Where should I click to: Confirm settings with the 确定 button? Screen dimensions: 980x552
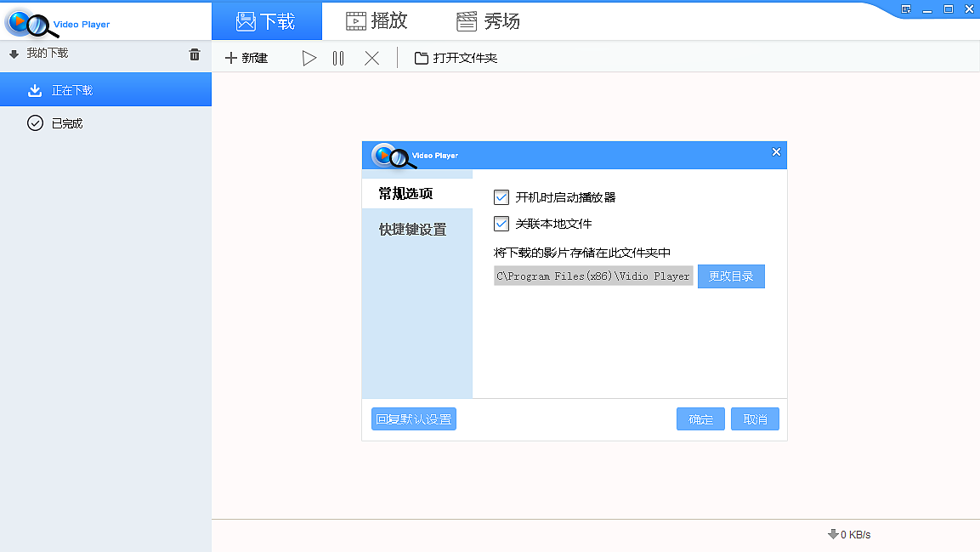click(x=700, y=418)
